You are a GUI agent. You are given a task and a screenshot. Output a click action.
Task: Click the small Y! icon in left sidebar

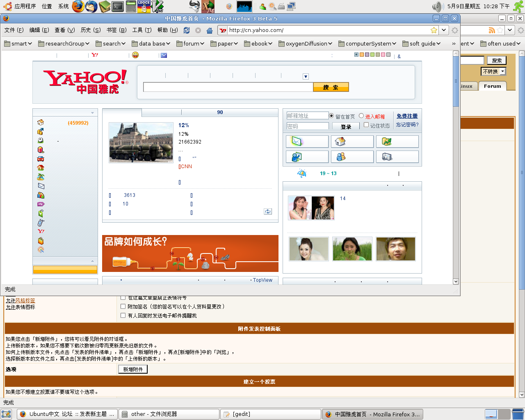[41, 231]
